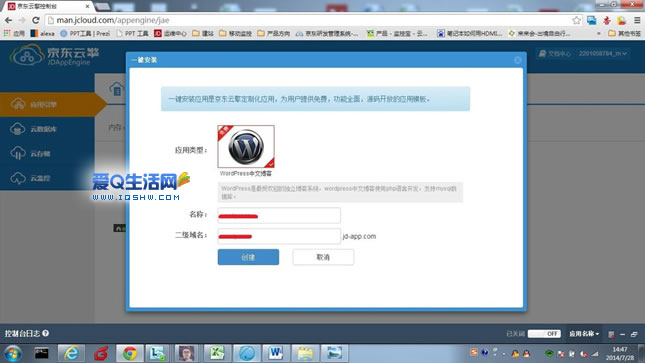
Task: Open Excel from the taskbar
Action: [x=217, y=353]
